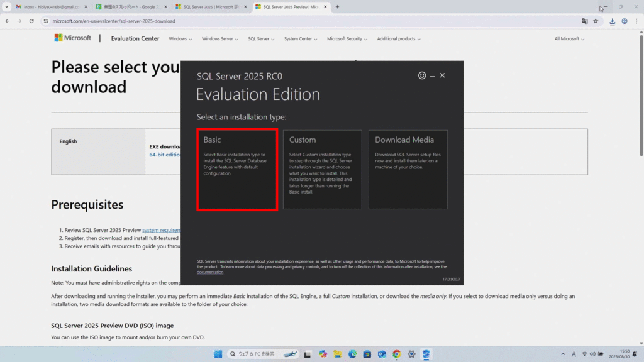The image size is (644, 362).
Task: Send feedback with the smiley face icon
Action: [x=422, y=75]
